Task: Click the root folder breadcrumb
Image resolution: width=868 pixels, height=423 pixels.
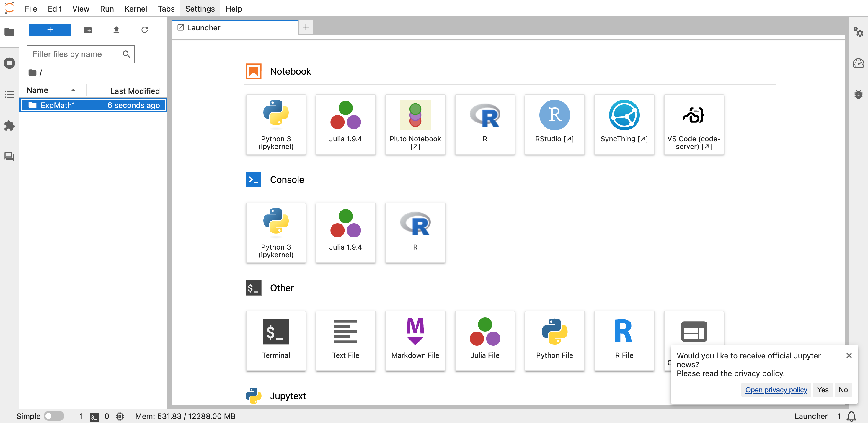Action: (x=32, y=72)
